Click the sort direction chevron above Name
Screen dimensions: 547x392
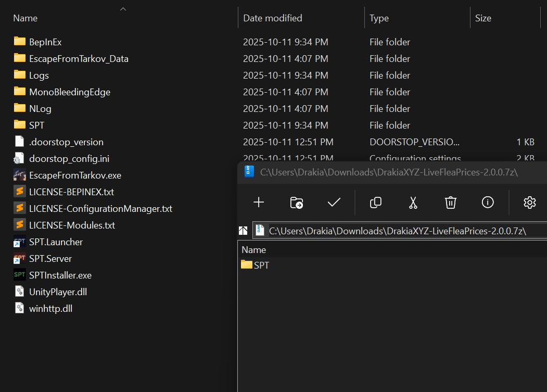pyautogui.click(x=123, y=9)
